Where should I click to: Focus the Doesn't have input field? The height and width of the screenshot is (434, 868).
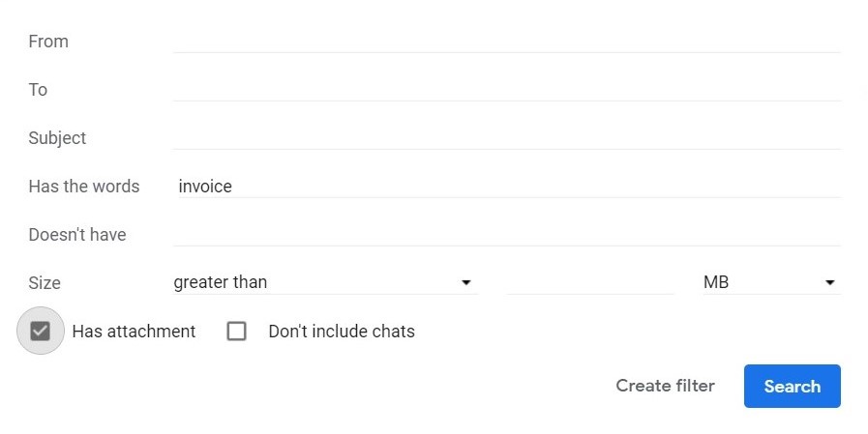[506, 235]
